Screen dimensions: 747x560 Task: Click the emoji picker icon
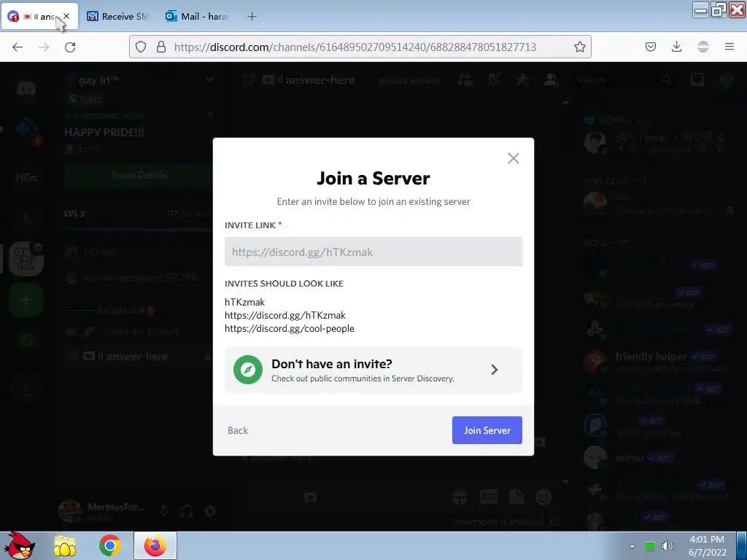[x=543, y=497]
